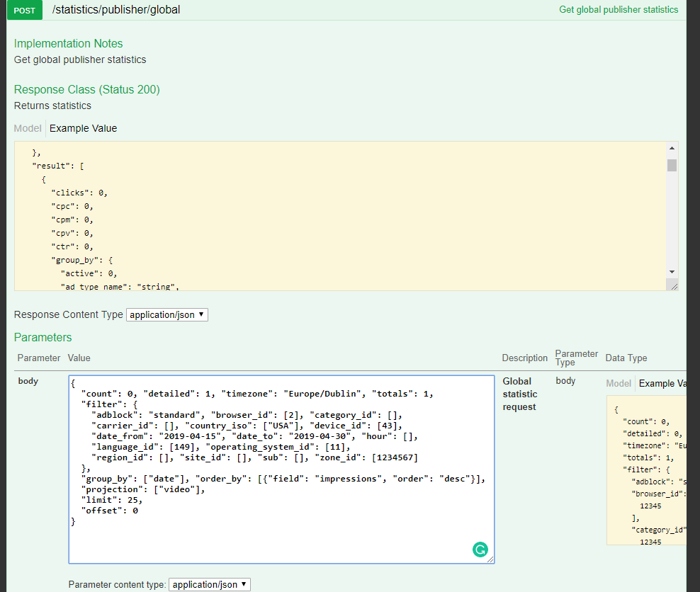
Task: Click the Data Type example JSON box
Action: pyautogui.click(x=646, y=470)
